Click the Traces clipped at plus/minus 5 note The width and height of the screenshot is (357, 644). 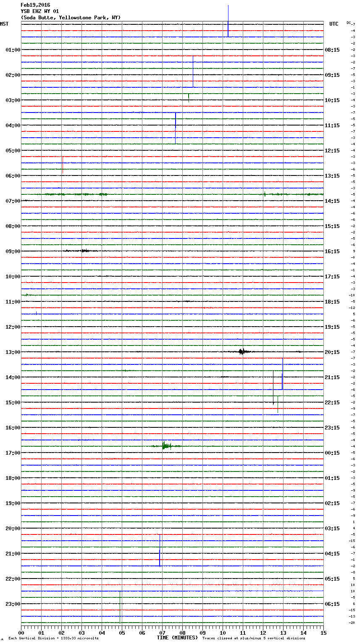pos(254,638)
